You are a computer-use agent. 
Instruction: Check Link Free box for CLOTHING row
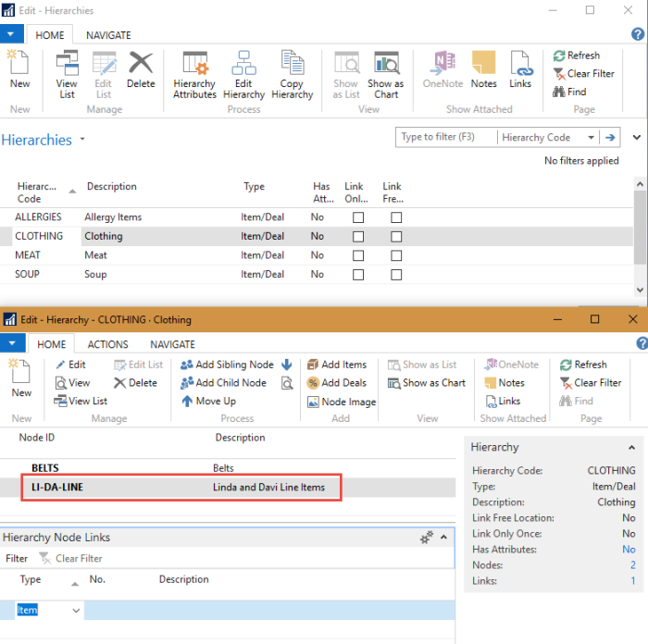pyautogui.click(x=396, y=236)
